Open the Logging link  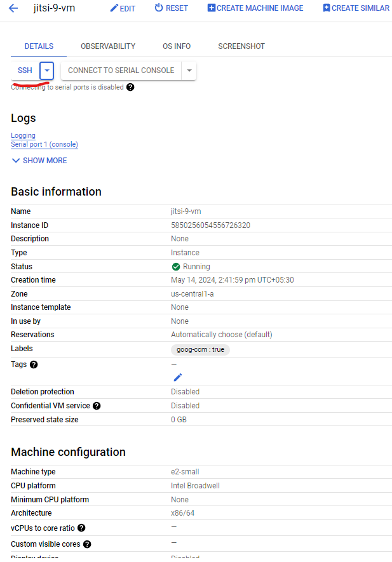pos(23,135)
